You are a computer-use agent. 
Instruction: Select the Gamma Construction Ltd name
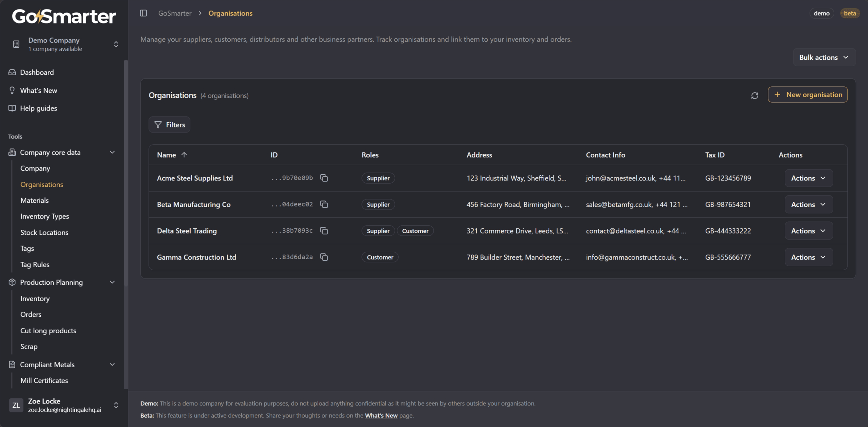click(196, 257)
